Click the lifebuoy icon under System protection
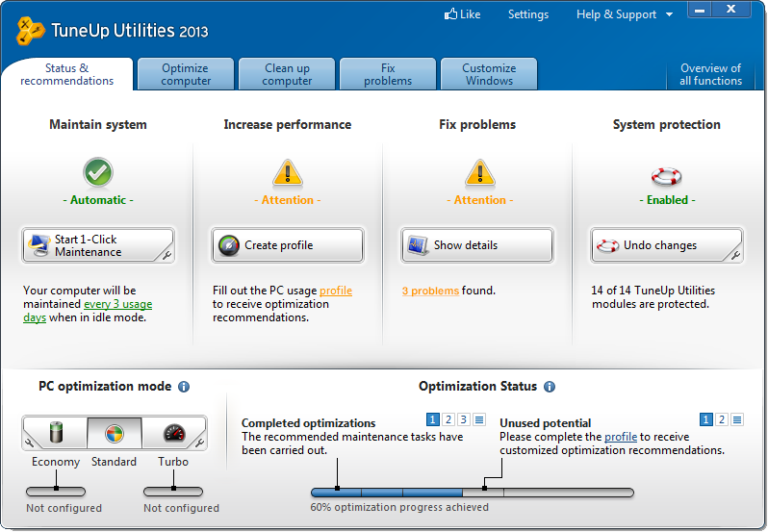Image resolution: width=768 pixels, height=532 pixels. tap(667, 176)
